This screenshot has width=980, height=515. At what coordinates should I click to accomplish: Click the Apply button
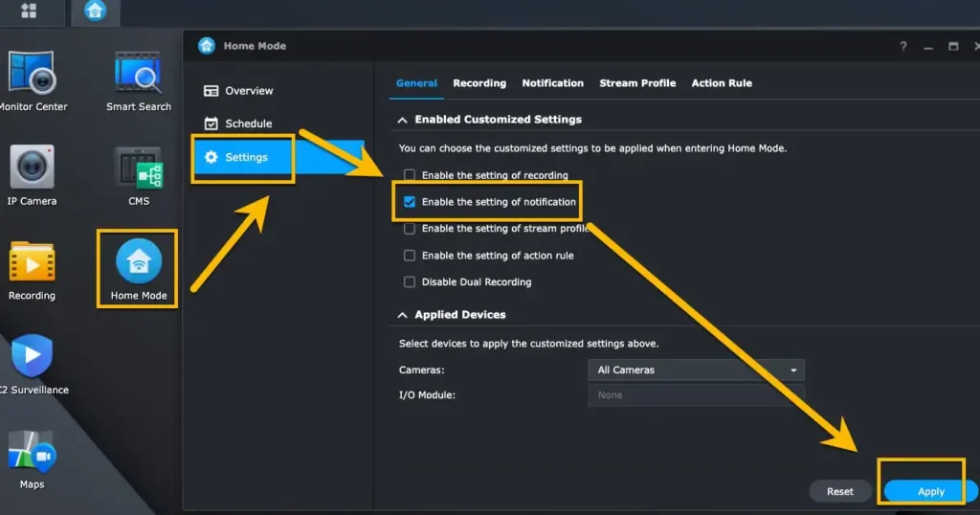pyautogui.click(x=930, y=491)
